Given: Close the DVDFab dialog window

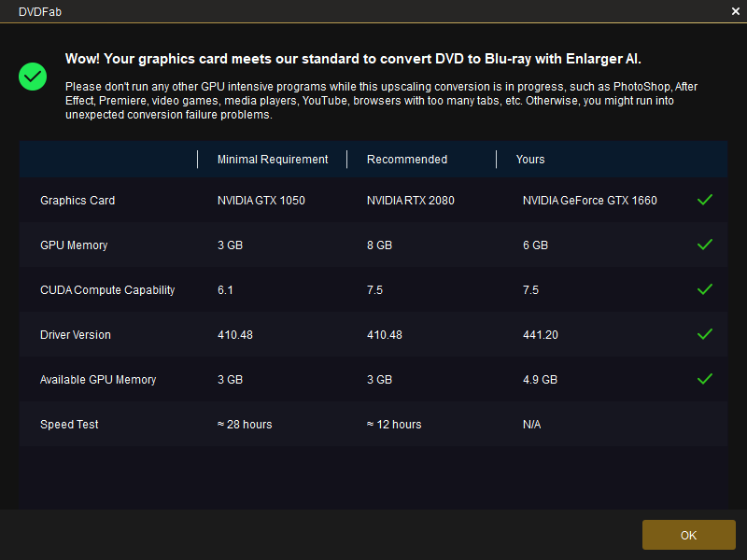Looking at the screenshot, I should pyautogui.click(x=736, y=11).
